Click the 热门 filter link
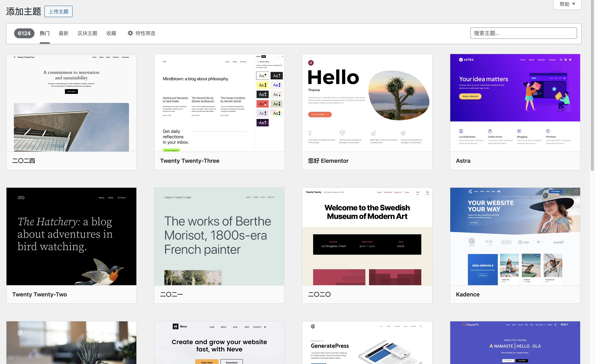The width and height of the screenshot is (595, 364). pyautogui.click(x=45, y=33)
